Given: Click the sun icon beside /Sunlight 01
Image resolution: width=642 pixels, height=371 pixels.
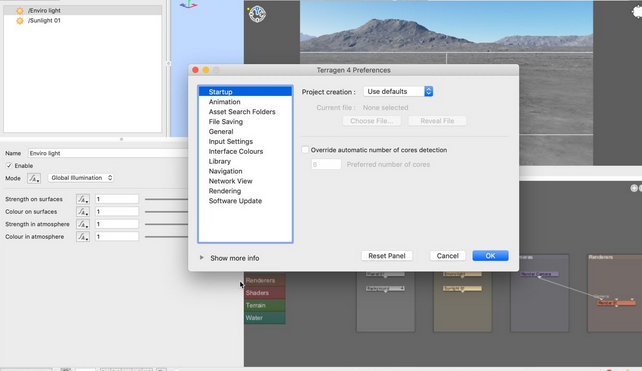Looking at the screenshot, I should 20,20.
